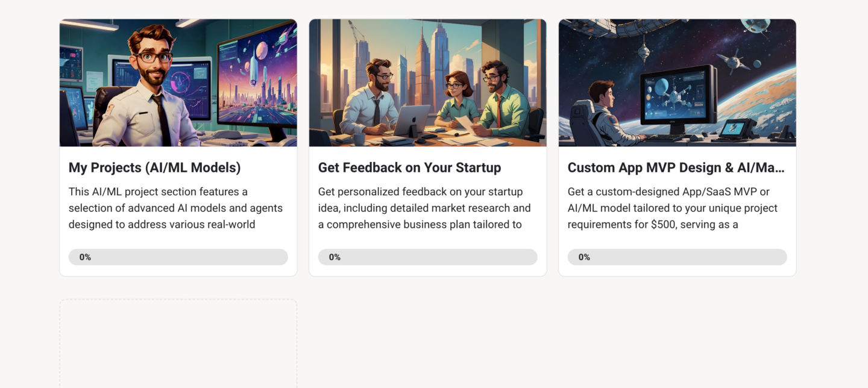Click the 0% label under My Projects
Viewport: 868px width, 388px height.
[x=85, y=257]
